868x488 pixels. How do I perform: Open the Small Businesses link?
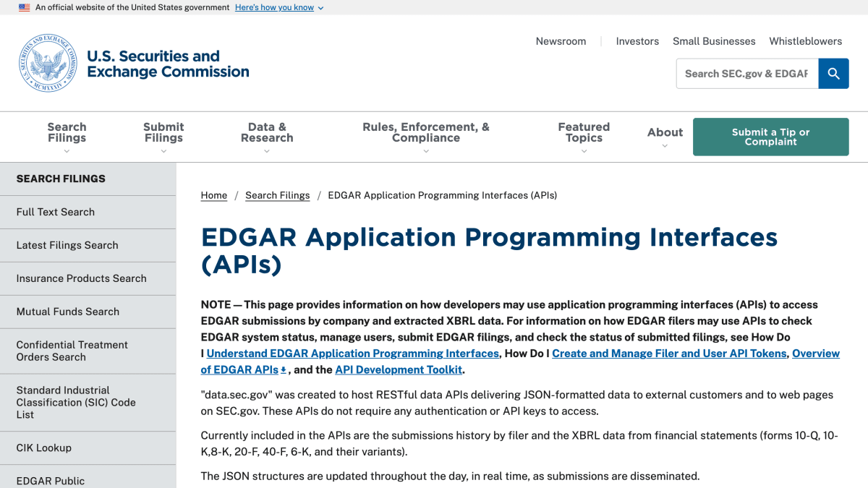click(x=714, y=41)
